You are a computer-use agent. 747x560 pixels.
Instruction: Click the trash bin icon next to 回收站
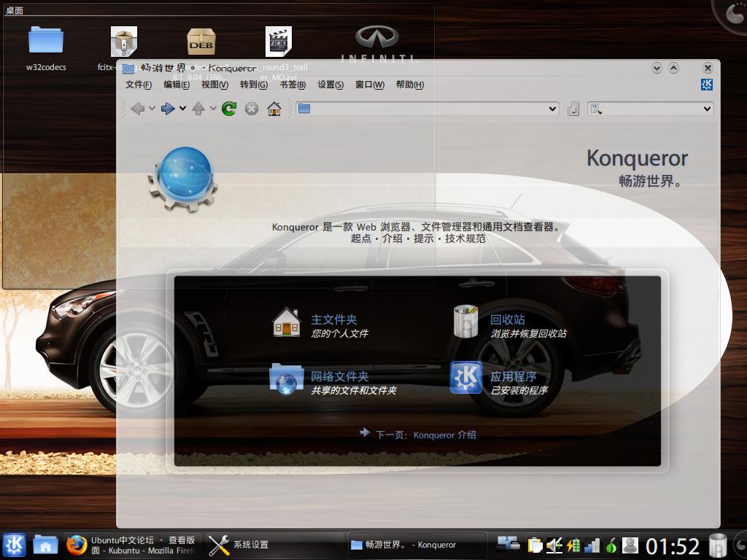click(465, 322)
